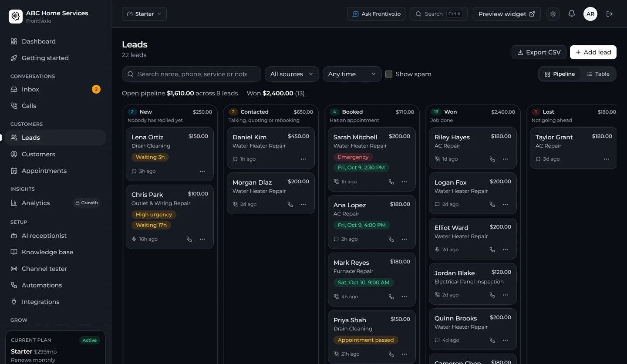This screenshot has height=364, width=627.
Task: Click the notifications bell icon
Action: [x=572, y=14]
